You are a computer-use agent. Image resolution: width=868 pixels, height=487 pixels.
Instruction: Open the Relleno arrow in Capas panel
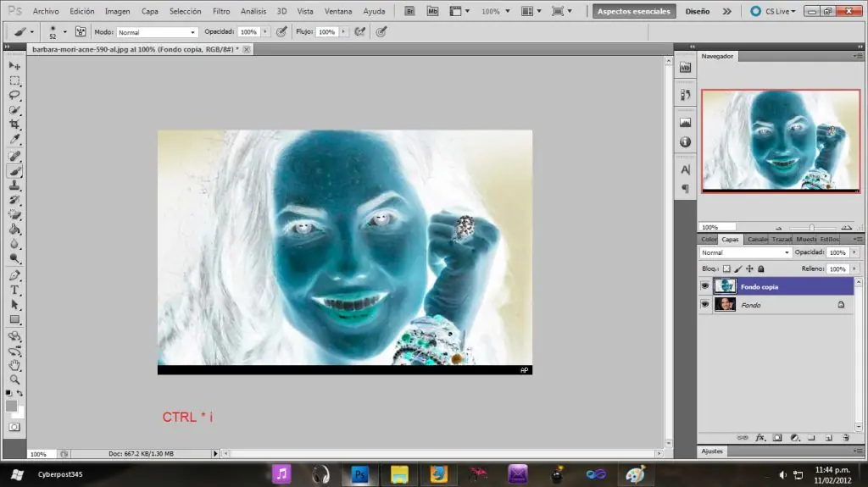click(854, 269)
